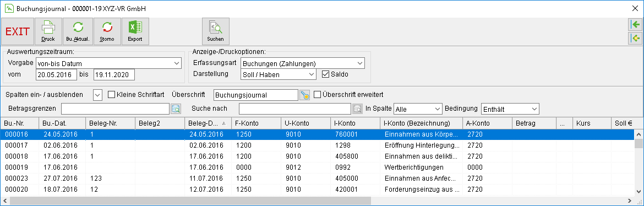Click the Betragsgrenzen filter icon
644x206 pixels.
tap(176, 109)
